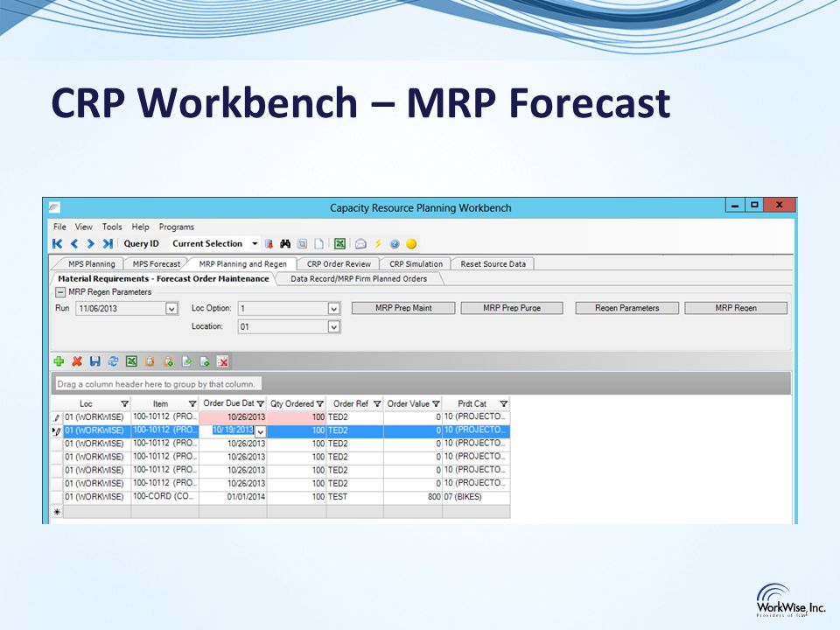Viewport: 840px width, 630px height.
Task: Open the Help menu
Action: click(x=140, y=227)
